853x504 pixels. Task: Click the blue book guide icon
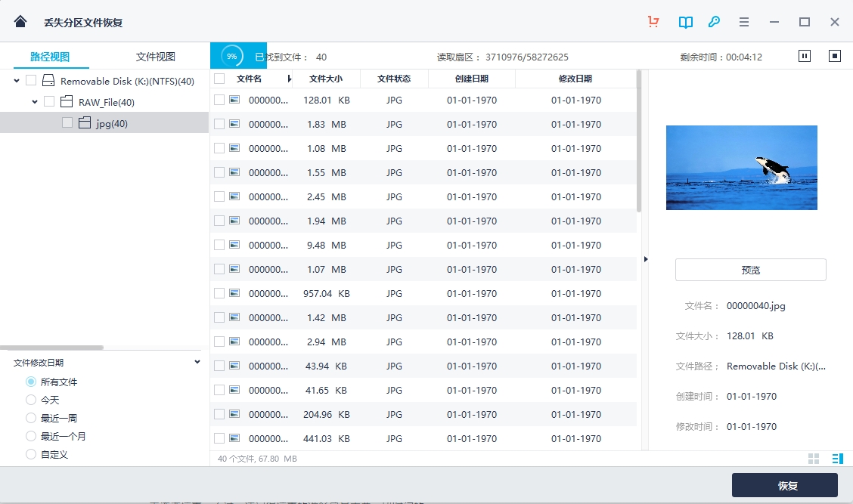685,22
